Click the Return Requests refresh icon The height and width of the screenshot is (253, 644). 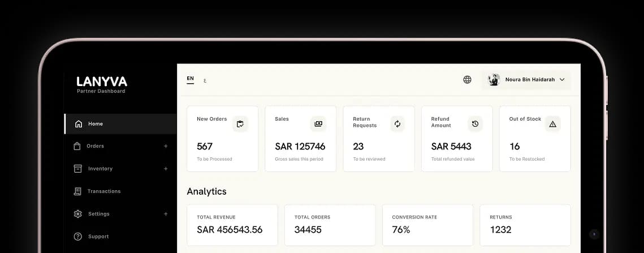(397, 124)
